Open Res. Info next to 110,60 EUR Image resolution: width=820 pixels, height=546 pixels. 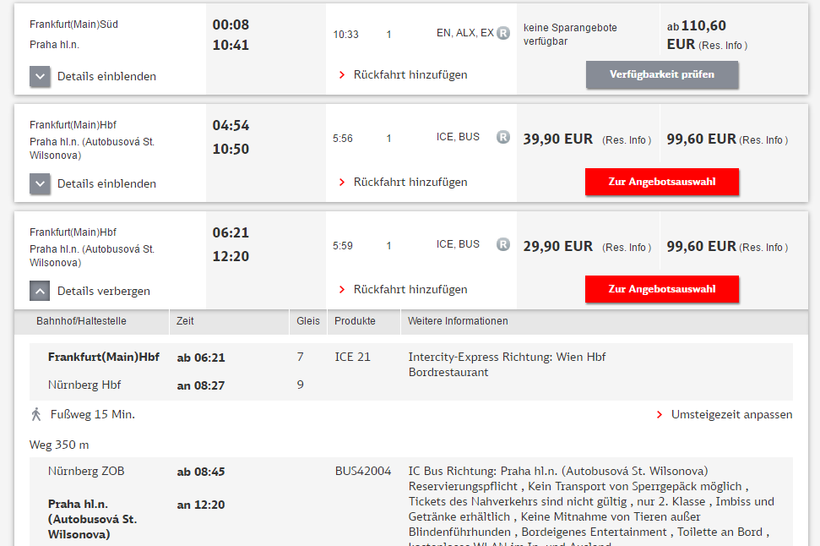pos(722,45)
